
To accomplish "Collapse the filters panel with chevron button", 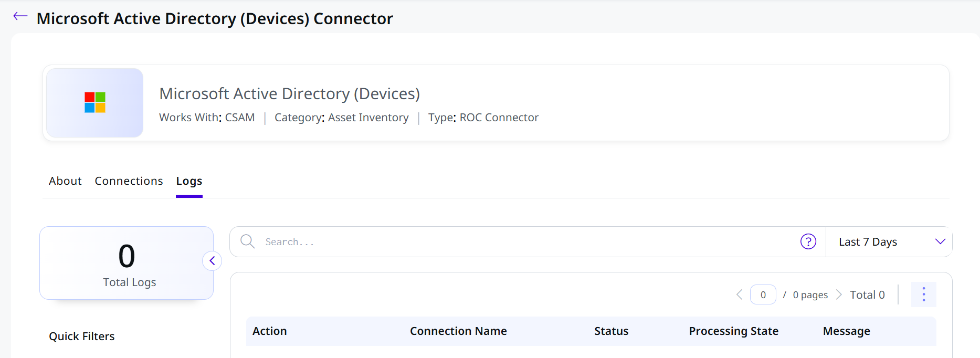I will (212, 261).
